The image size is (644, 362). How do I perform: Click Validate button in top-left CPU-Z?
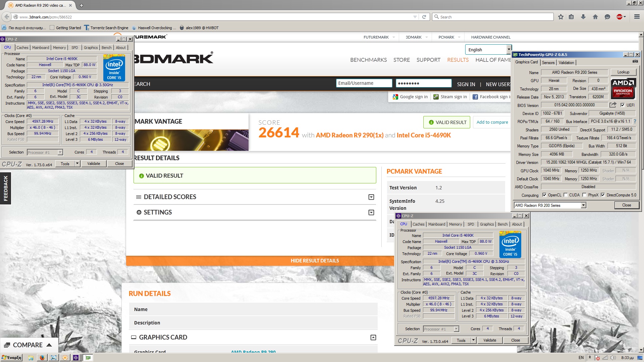tap(94, 164)
